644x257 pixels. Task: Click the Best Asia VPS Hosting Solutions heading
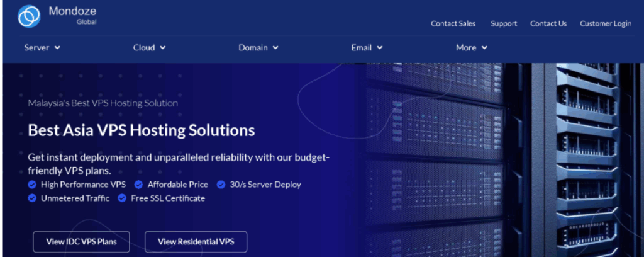[x=142, y=130]
